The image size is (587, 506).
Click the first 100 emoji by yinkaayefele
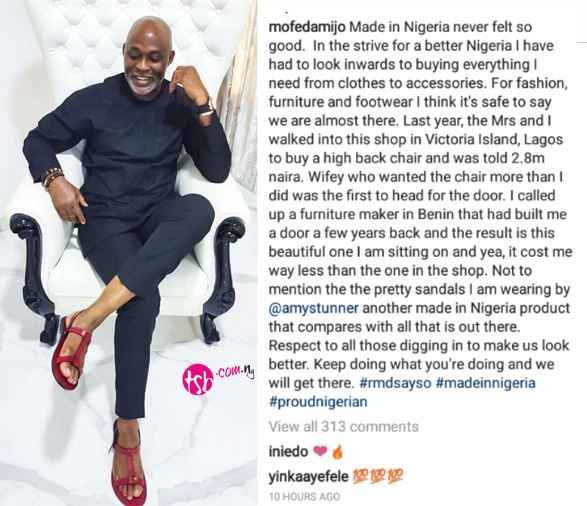point(359,476)
